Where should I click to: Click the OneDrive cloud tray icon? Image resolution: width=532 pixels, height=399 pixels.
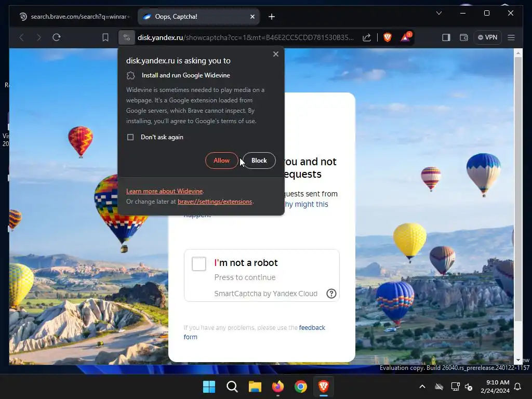(x=439, y=387)
